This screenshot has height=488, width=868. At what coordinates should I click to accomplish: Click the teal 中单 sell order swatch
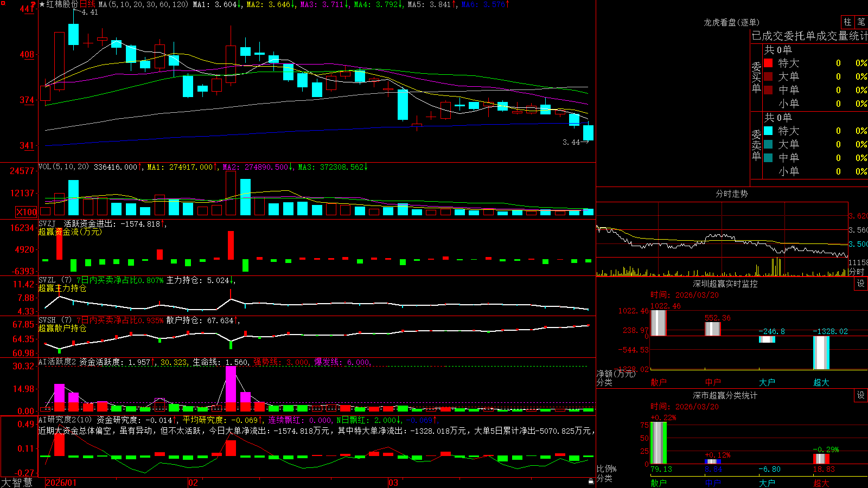[768, 158]
